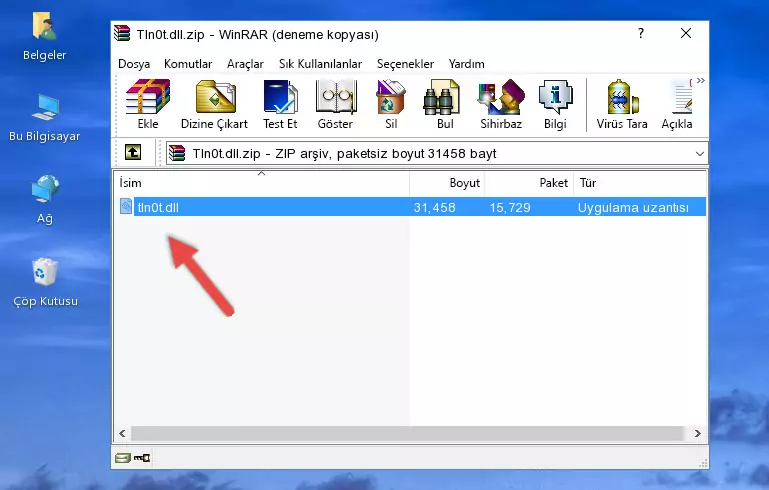Expand hidden toolbar items chevron

click(x=701, y=80)
